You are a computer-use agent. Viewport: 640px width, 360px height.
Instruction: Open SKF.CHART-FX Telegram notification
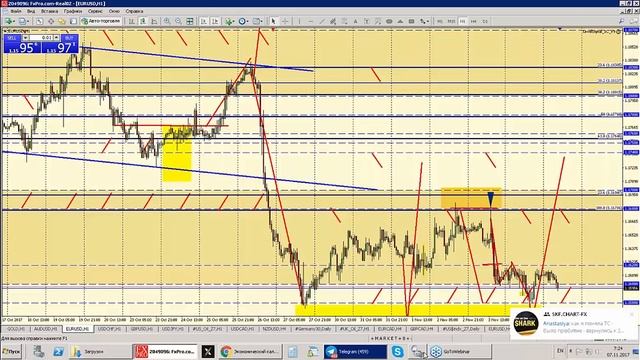[x=573, y=323]
